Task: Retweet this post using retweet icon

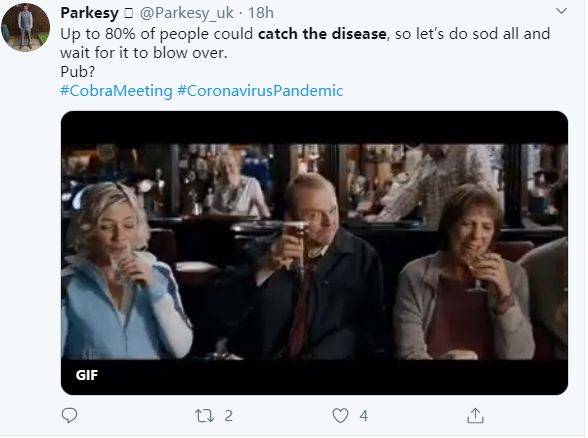Action: pyautogui.click(x=205, y=416)
